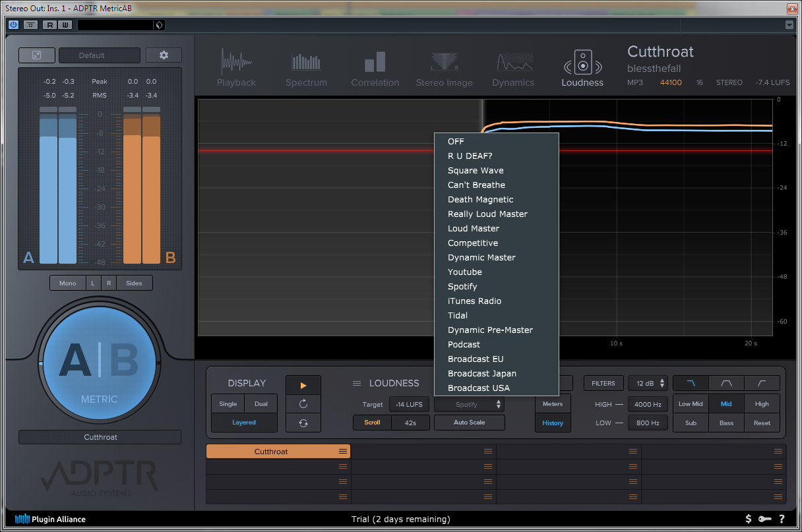Choose Youtube loudness preset
The height and width of the screenshot is (532, 802).
click(x=496, y=272)
